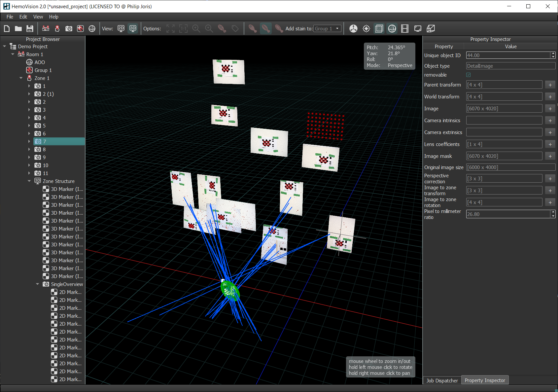Toggle the highlighted middle stain tool
558x392 pixels.
pyautogui.click(x=265, y=29)
